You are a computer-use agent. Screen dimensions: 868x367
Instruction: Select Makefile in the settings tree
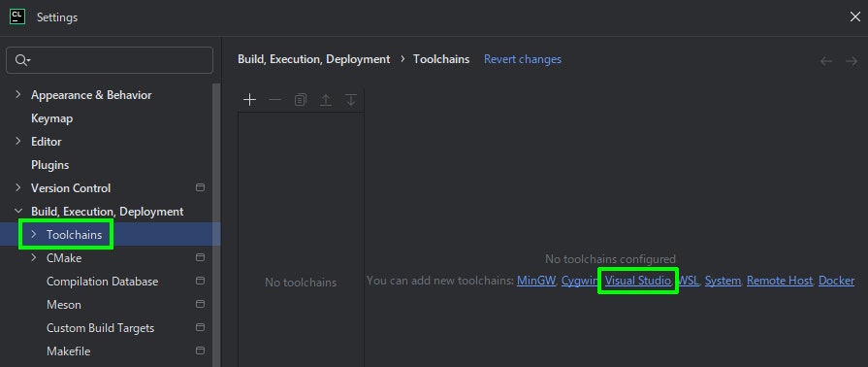pyautogui.click(x=68, y=350)
